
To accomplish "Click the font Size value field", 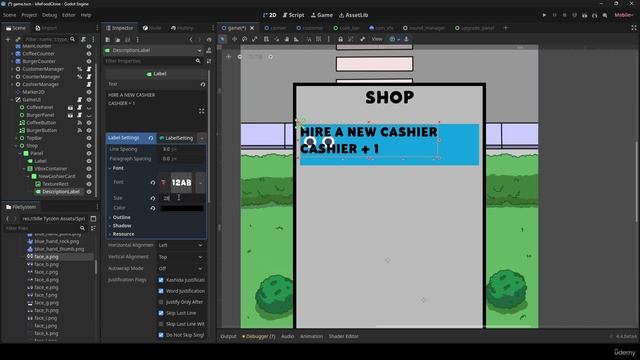I will click(182, 198).
